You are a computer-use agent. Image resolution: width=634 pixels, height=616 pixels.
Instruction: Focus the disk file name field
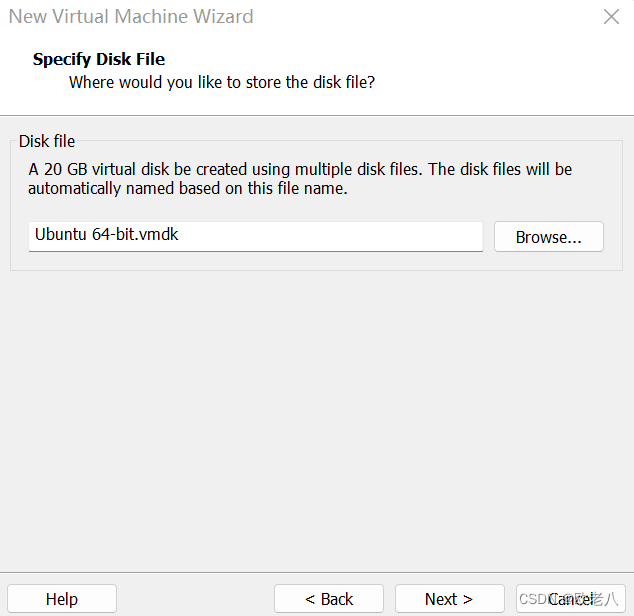(x=256, y=236)
